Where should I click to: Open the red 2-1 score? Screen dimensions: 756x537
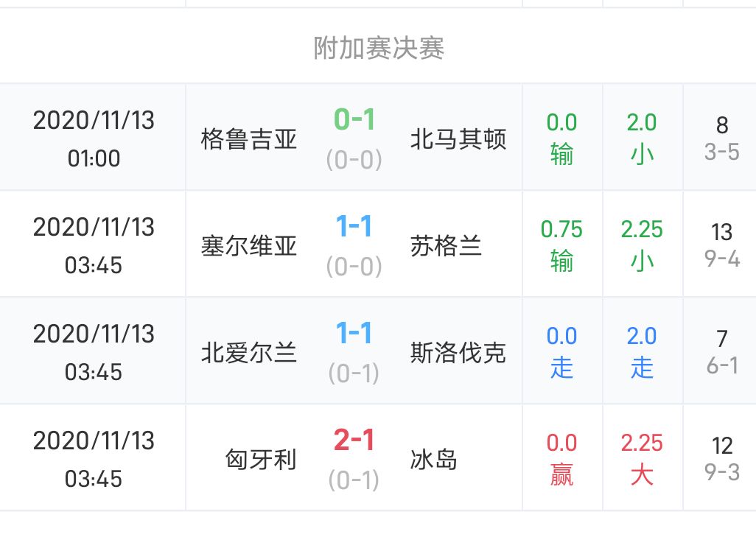(354, 441)
